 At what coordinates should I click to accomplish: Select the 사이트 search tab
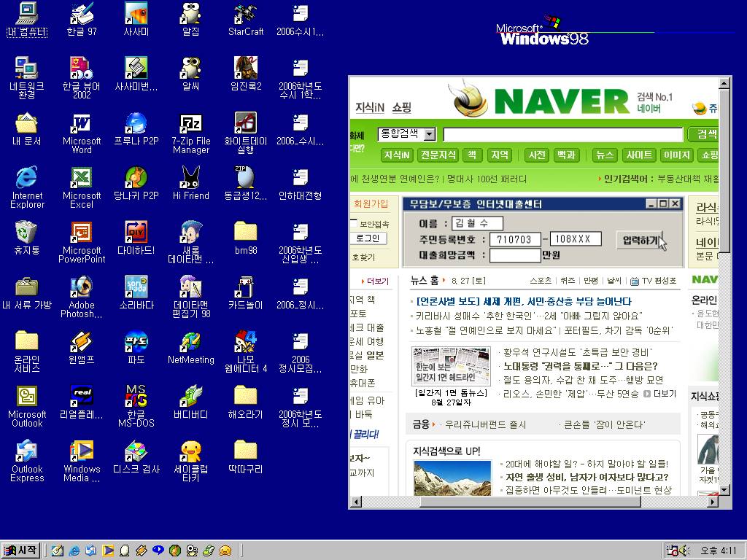coord(639,155)
